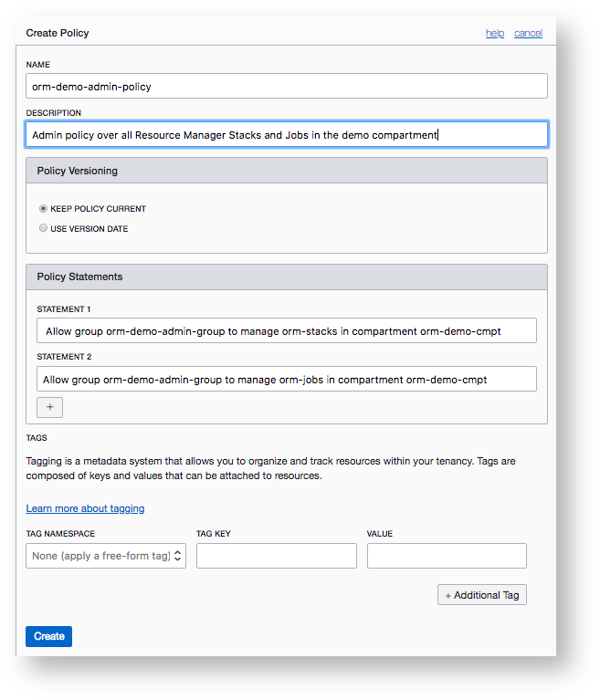Click into the Description text field
The width and height of the screenshot is (600, 700).
coord(287,134)
